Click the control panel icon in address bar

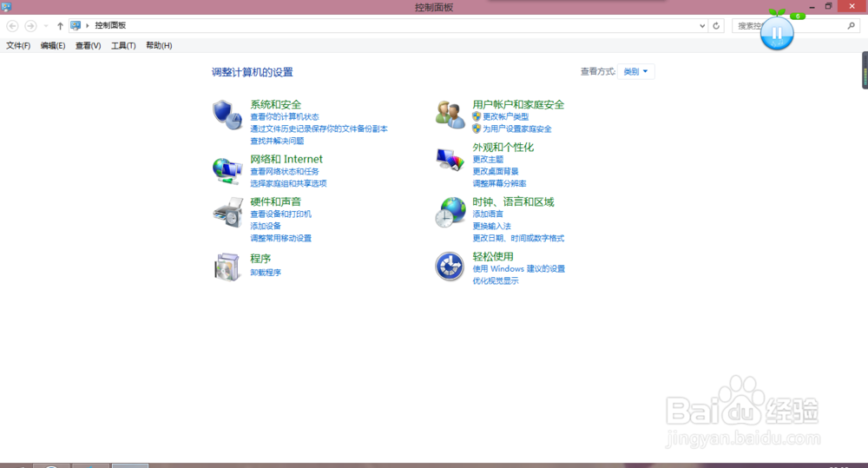pos(76,25)
